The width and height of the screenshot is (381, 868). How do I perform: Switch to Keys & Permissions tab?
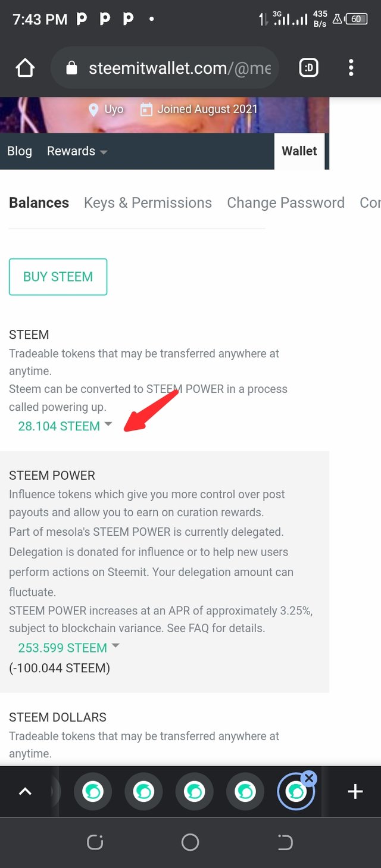click(148, 203)
